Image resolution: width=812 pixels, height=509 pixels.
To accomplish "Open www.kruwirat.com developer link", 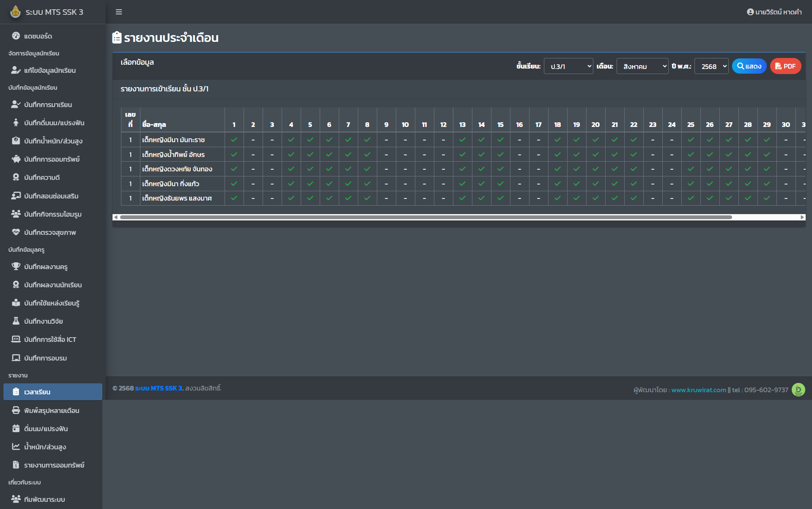I will point(698,390).
